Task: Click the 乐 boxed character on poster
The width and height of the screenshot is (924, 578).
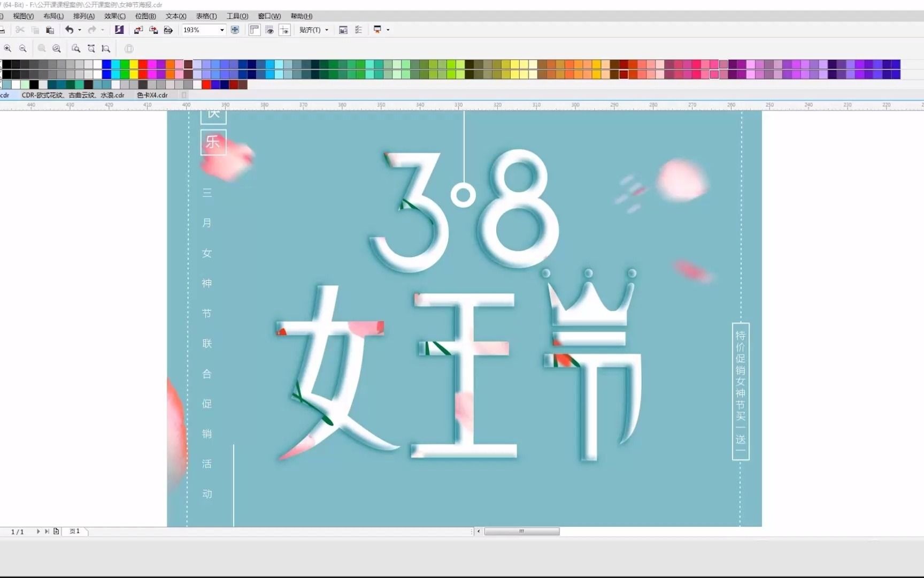Action: [213, 142]
